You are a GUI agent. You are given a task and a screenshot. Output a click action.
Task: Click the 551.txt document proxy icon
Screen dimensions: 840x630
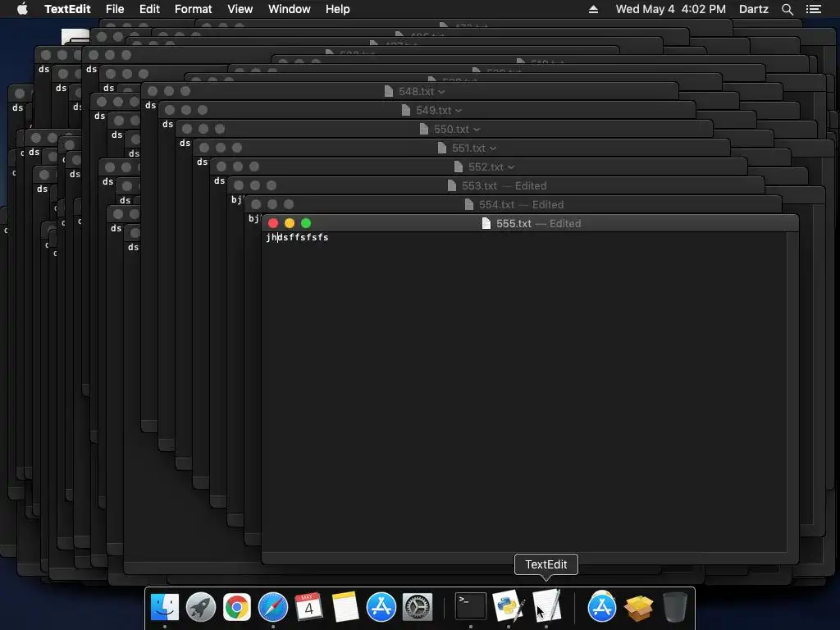point(442,148)
